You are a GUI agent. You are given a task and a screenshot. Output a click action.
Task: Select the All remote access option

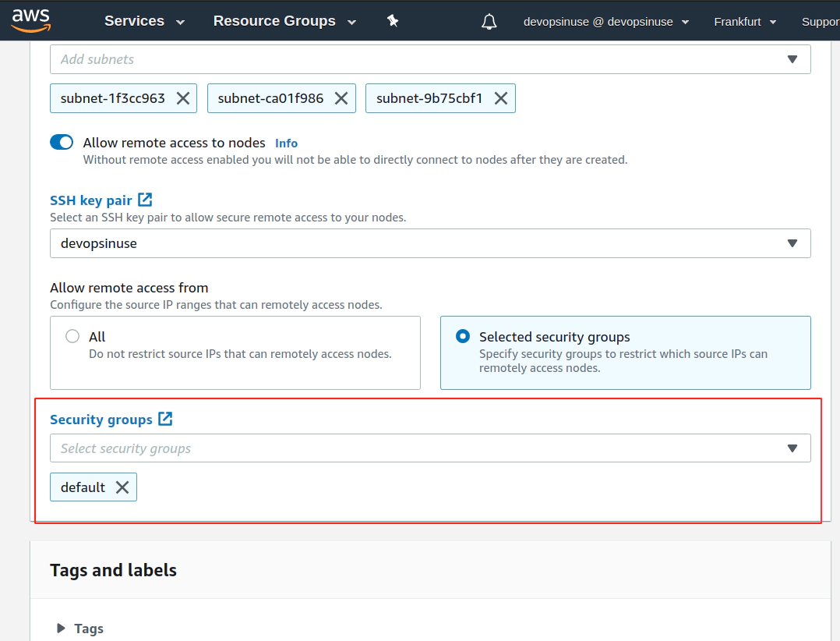click(72, 336)
